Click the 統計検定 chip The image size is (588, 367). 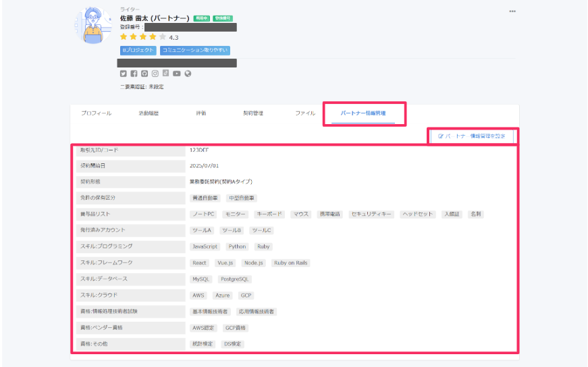point(203,344)
